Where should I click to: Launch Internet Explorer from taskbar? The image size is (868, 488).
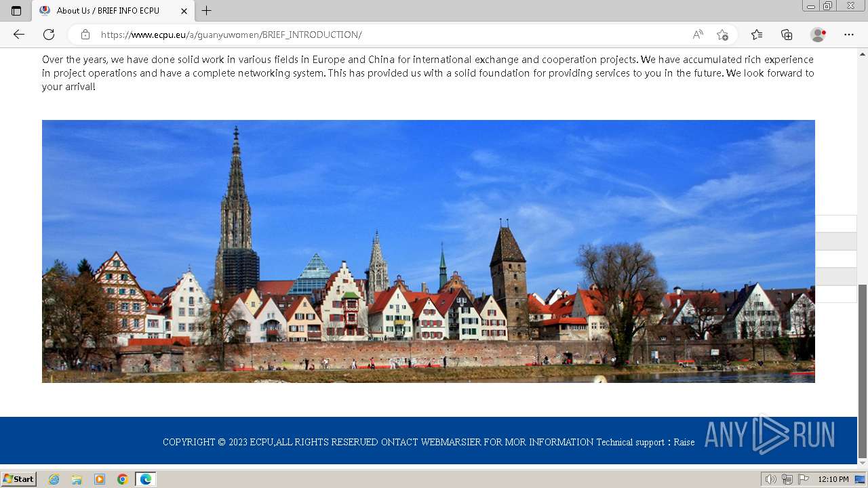tap(54, 479)
